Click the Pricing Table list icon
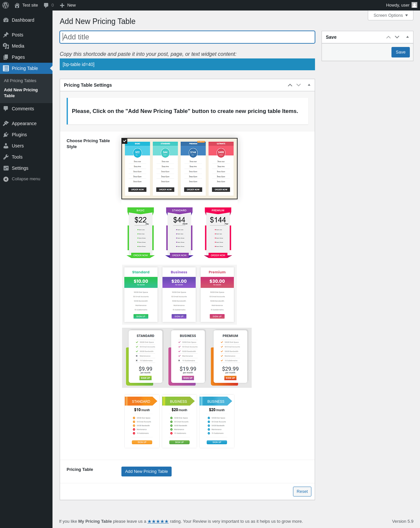Screen dimensions: 420x528 click(6, 68)
